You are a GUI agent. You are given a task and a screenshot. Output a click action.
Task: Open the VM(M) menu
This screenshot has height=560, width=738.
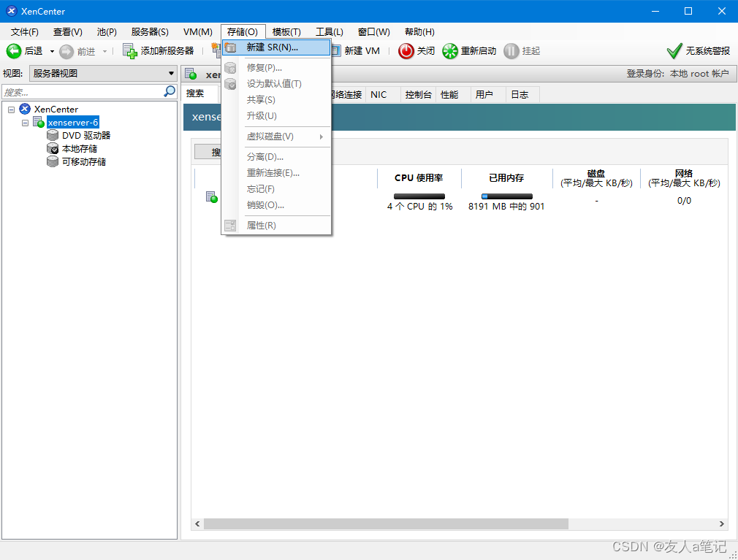point(198,31)
